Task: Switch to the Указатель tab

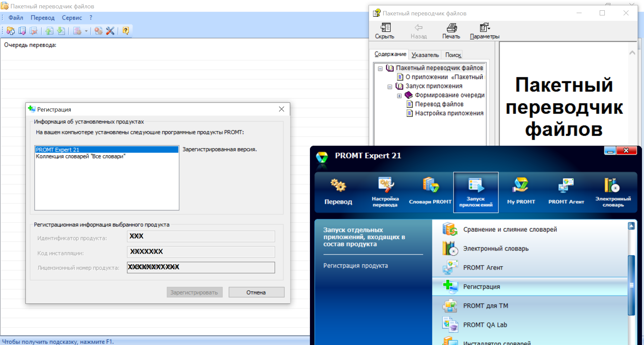Action: 425,55
